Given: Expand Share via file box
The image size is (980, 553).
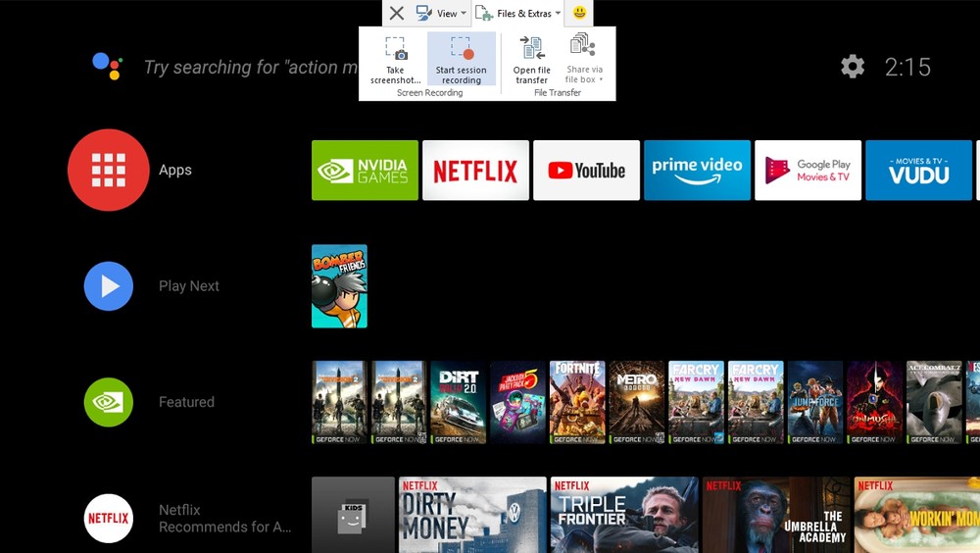Looking at the screenshot, I should (584, 60).
